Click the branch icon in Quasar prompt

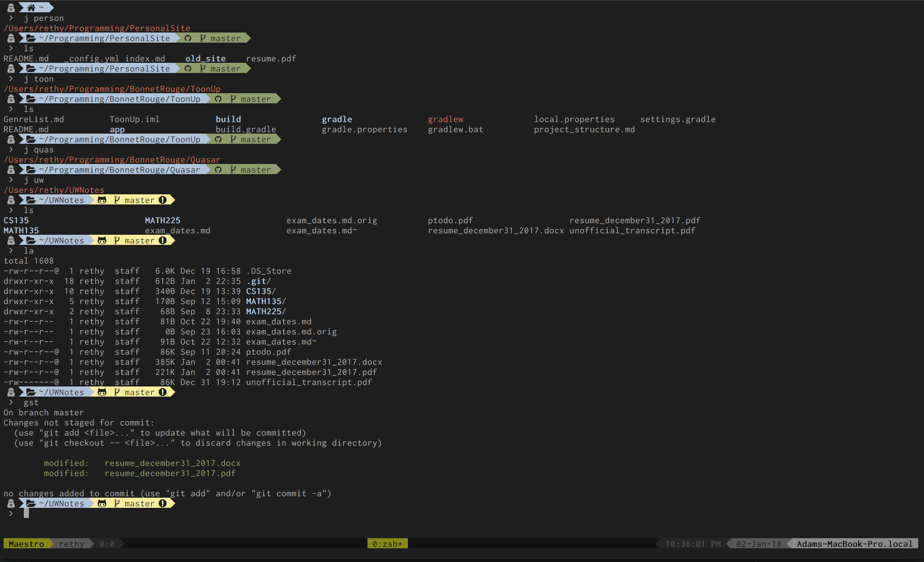[233, 170]
